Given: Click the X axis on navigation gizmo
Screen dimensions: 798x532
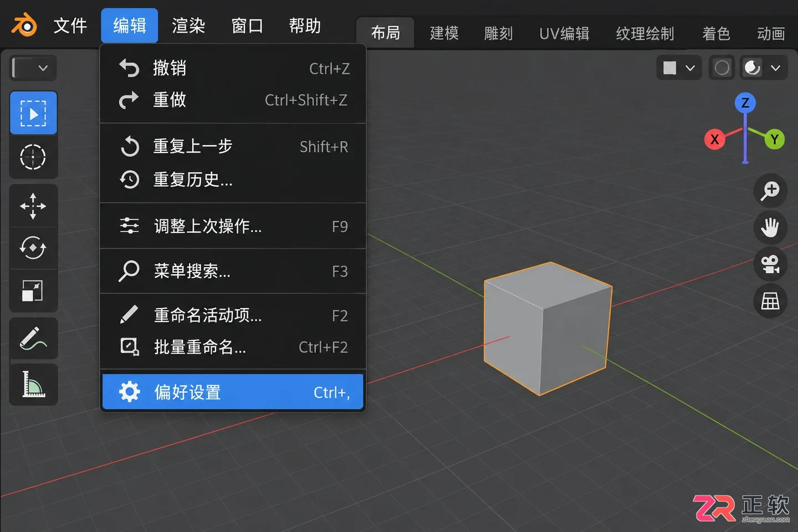Looking at the screenshot, I should (x=715, y=139).
